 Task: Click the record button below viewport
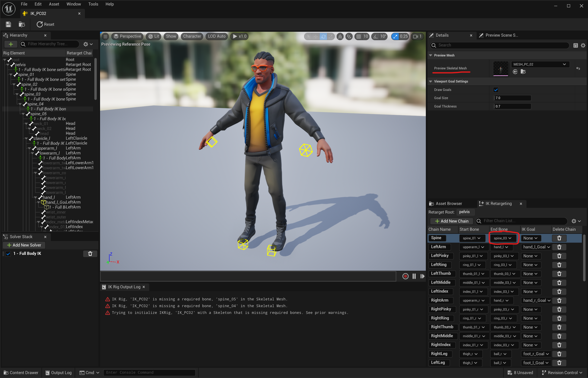[406, 276]
